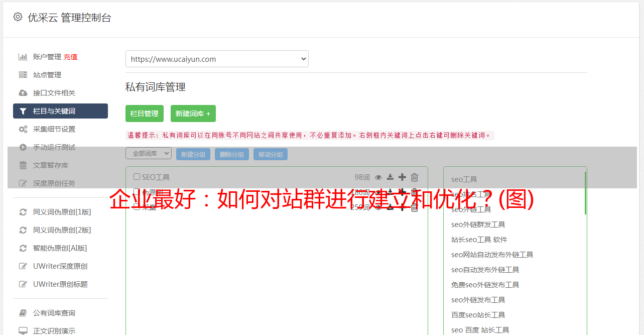Open the site URL dropdown
This screenshot has height=335, width=644.
(x=217, y=59)
